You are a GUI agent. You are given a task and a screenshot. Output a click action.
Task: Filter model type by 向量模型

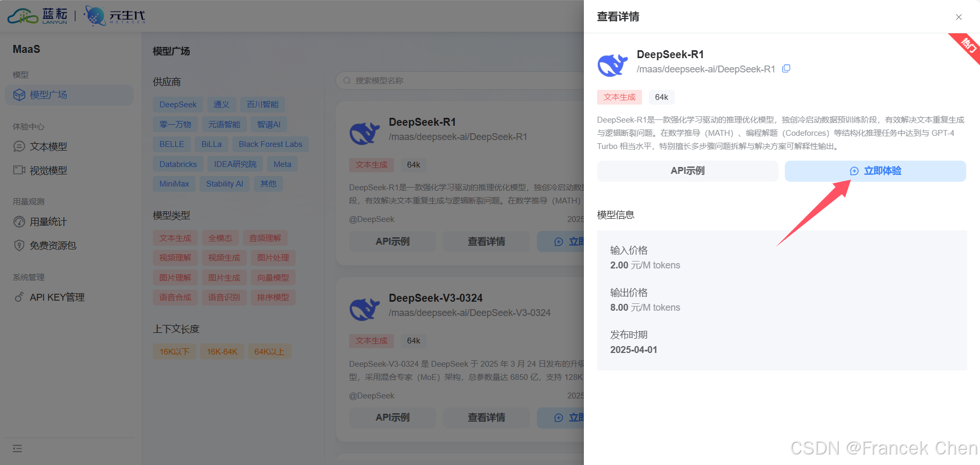(x=273, y=278)
